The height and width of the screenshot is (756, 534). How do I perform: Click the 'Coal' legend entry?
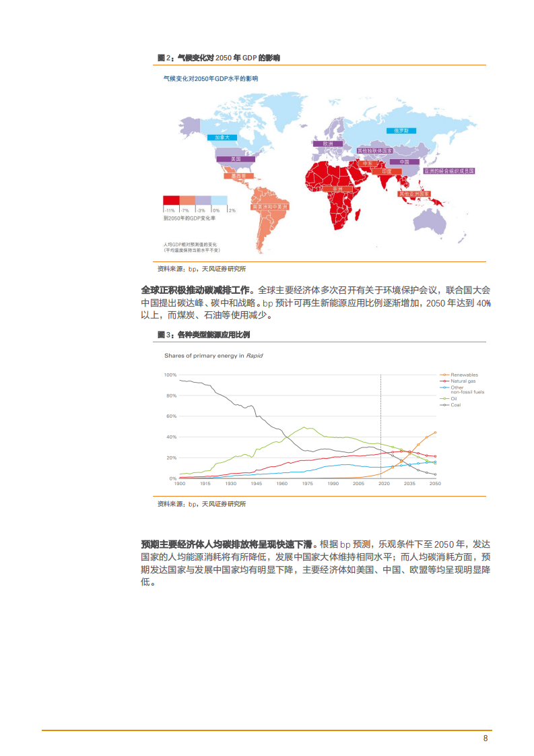click(450, 405)
